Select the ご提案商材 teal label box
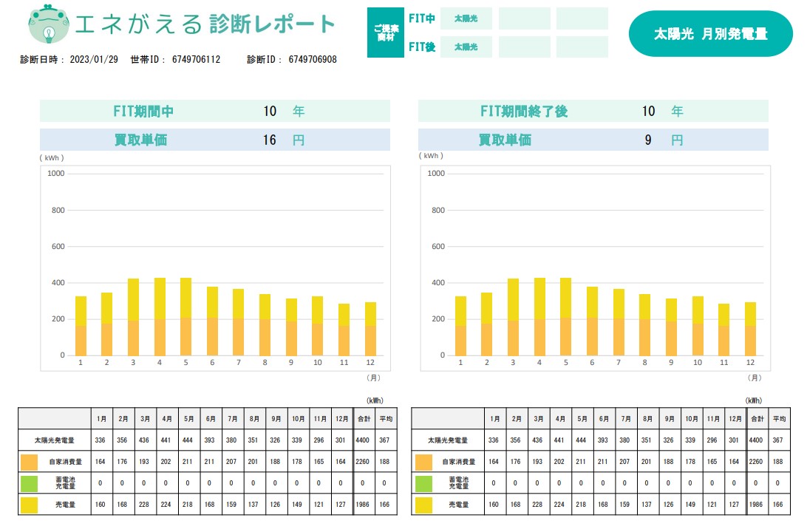The width and height of the screenshot is (807, 532). click(x=386, y=33)
